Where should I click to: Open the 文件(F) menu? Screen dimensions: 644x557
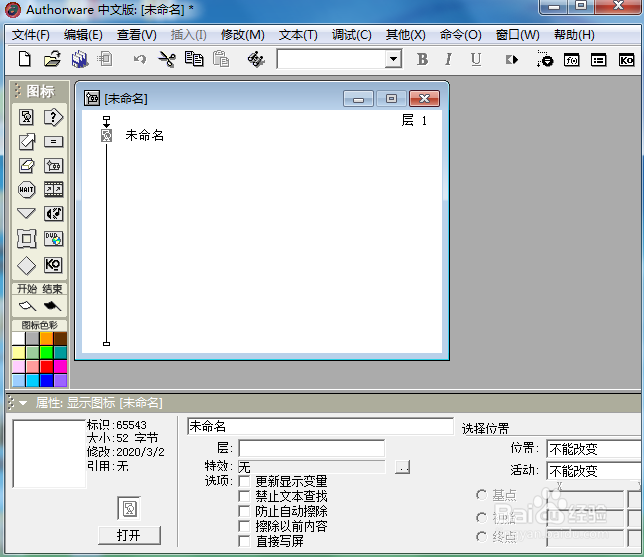pos(31,35)
